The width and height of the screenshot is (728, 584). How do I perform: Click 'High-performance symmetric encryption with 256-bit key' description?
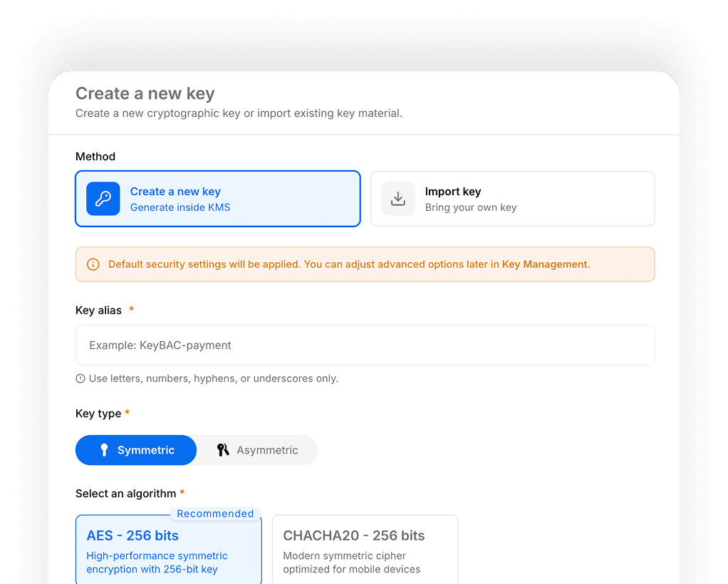tap(157, 563)
